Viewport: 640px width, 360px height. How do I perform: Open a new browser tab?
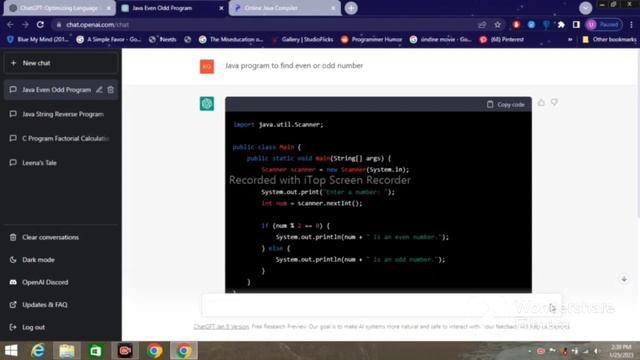pyautogui.click(x=351, y=8)
